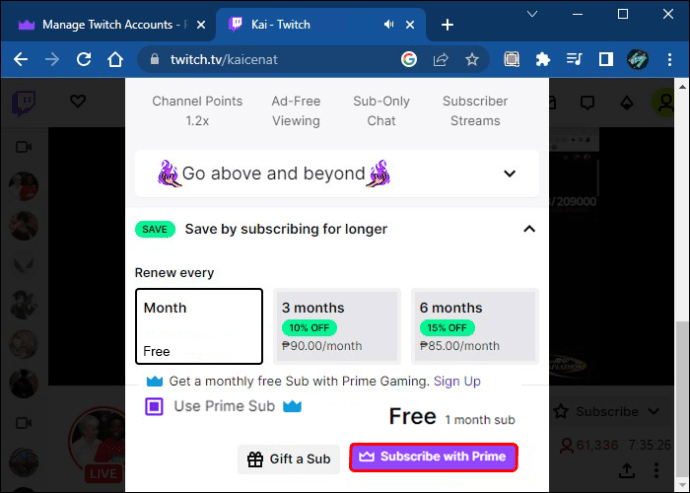
Task: Close the Kai - Twitch tab
Action: (x=410, y=25)
